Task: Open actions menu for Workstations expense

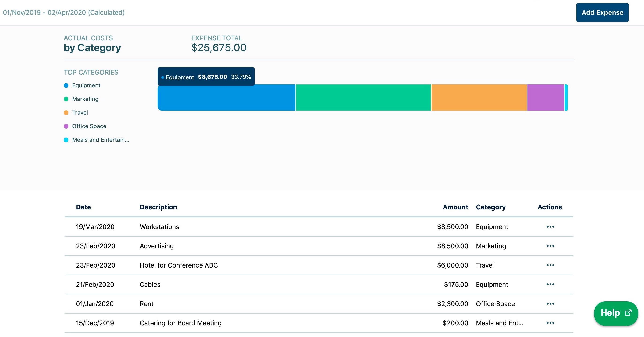Action: coord(550,227)
